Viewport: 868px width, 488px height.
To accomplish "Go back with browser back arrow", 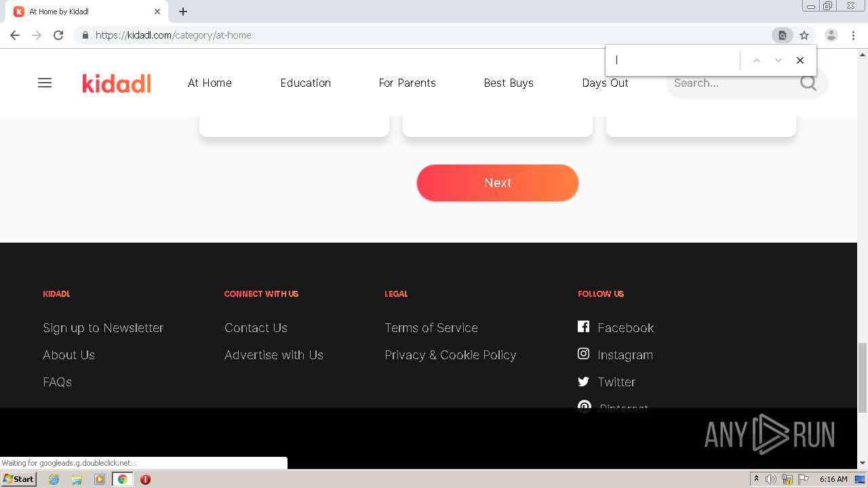I will pyautogui.click(x=15, y=35).
